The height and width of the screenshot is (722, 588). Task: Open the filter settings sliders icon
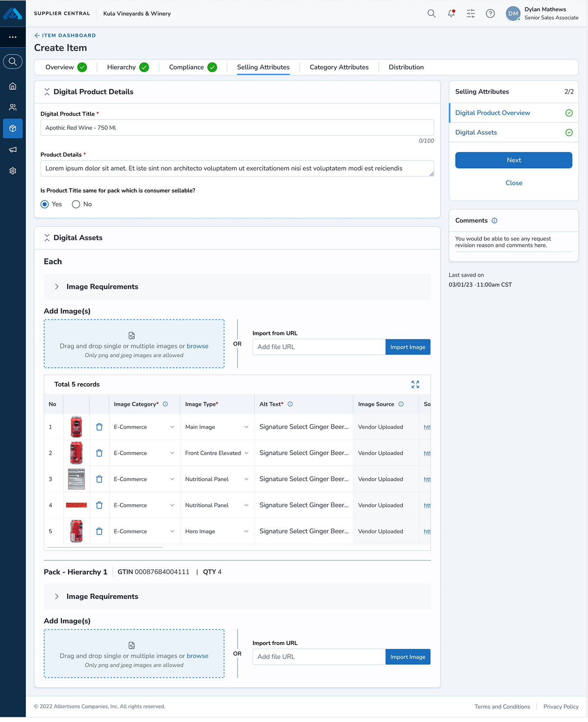pyautogui.click(x=471, y=14)
